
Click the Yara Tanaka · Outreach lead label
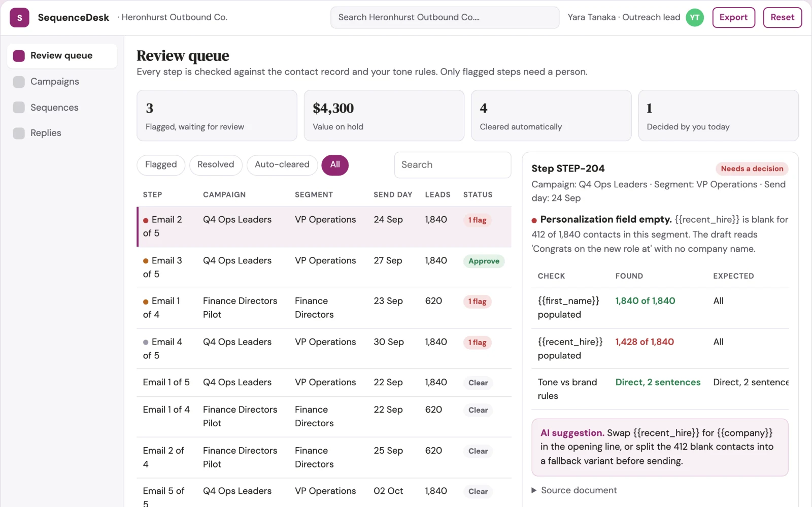pyautogui.click(x=624, y=17)
